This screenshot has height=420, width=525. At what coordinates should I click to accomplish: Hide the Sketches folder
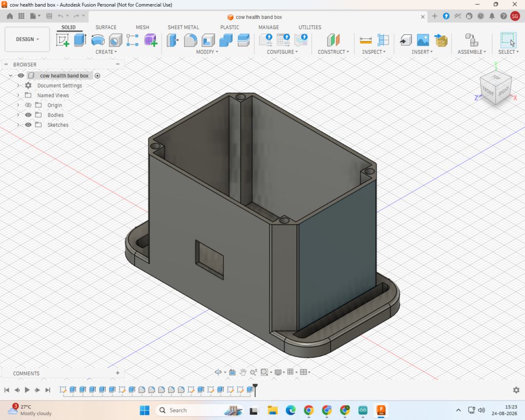[x=28, y=125]
